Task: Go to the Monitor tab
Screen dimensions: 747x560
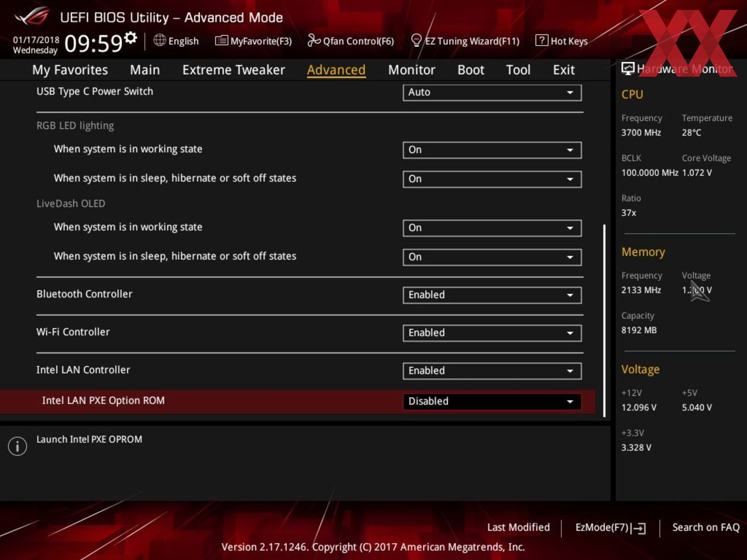Action: coord(411,70)
